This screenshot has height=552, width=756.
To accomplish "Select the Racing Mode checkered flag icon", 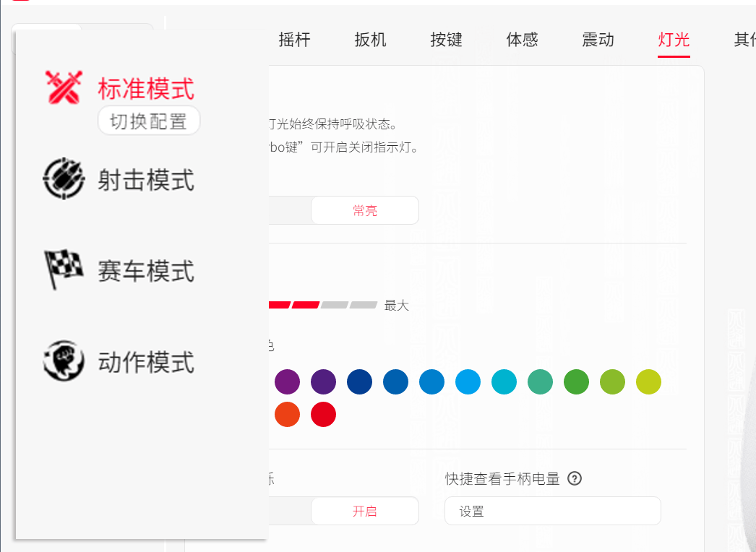I will click(x=64, y=267).
